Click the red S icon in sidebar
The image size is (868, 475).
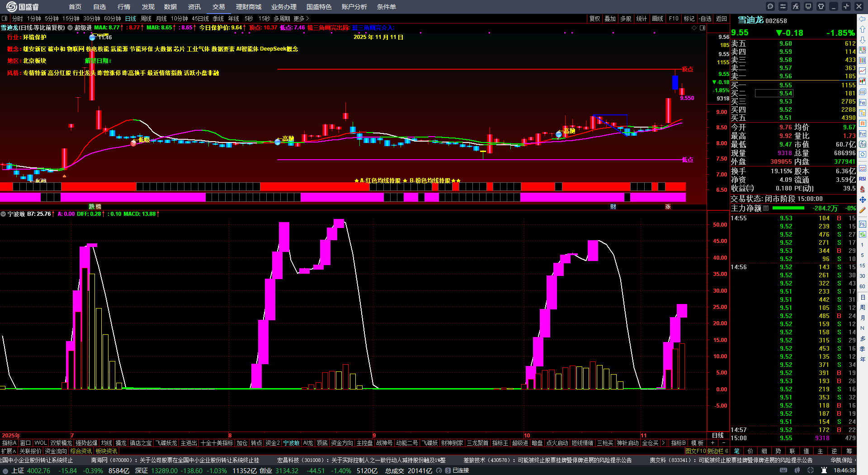(x=863, y=189)
